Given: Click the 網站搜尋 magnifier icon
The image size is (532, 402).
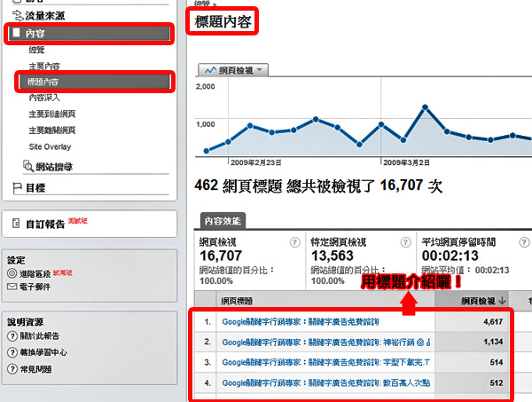Looking at the screenshot, I should pyautogui.click(x=28, y=166).
